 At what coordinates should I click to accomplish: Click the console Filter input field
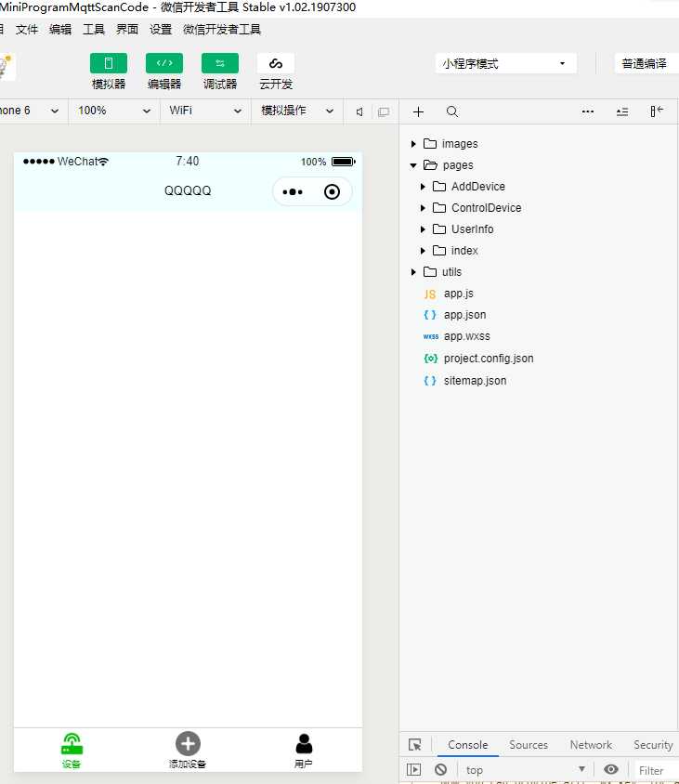tap(657, 770)
